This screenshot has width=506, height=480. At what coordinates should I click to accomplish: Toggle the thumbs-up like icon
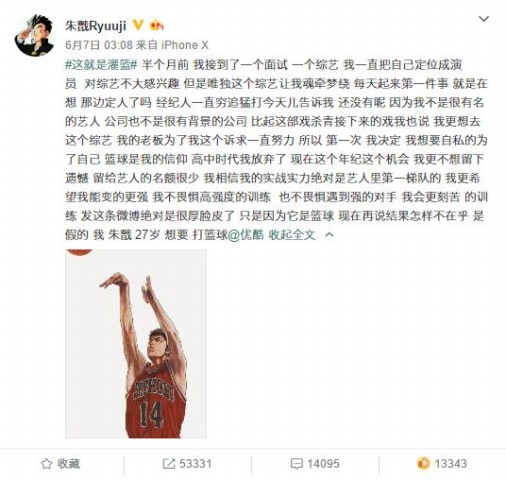tap(423, 464)
